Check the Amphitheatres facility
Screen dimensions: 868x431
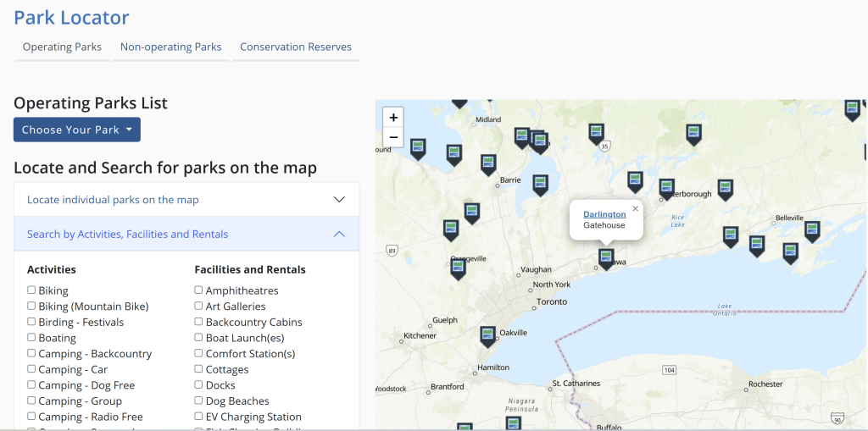pos(198,290)
